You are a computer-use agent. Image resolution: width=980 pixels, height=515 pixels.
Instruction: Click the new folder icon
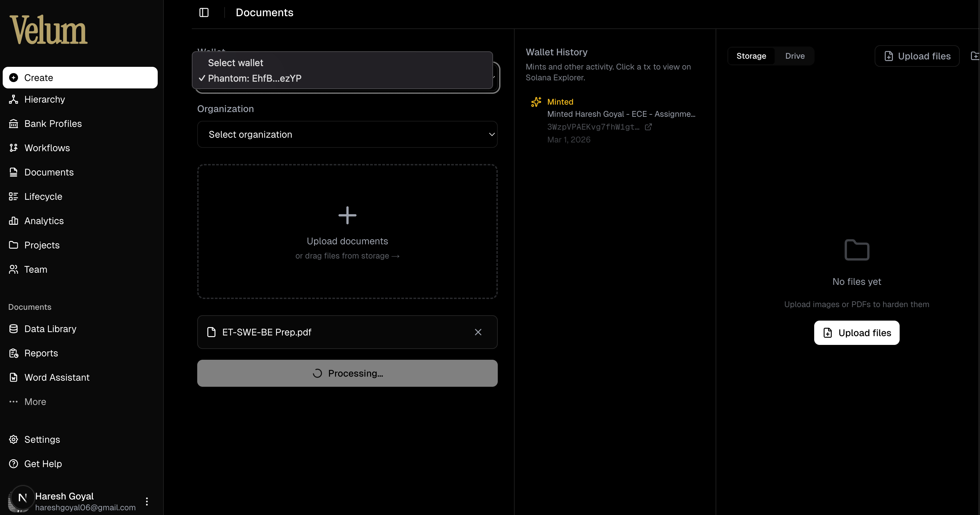pyautogui.click(x=975, y=56)
